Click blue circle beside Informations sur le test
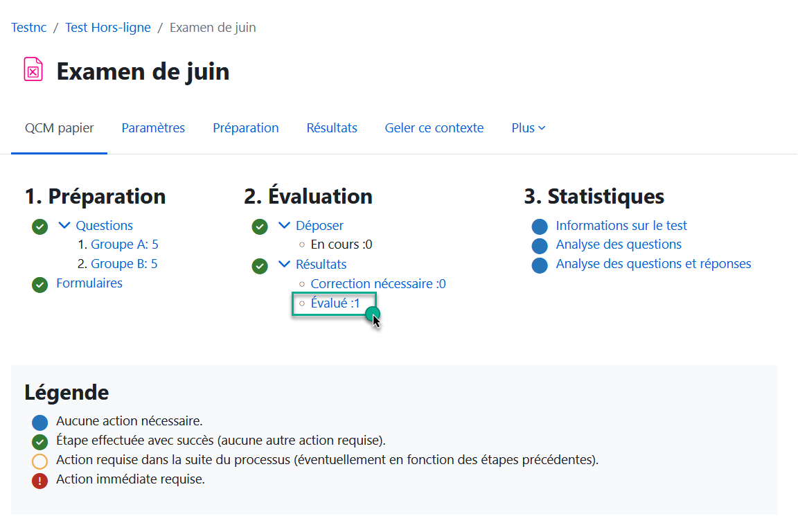Image resolution: width=798 pixels, height=532 pixels. pos(540,227)
